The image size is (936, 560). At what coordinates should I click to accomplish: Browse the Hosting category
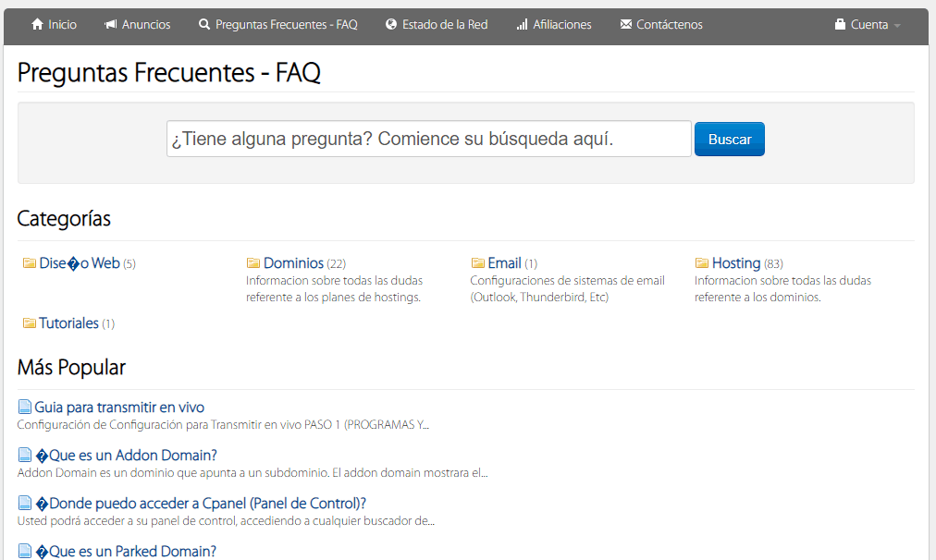[736, 263]
